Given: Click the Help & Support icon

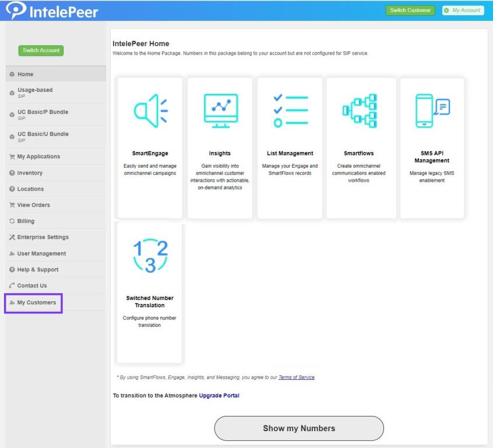Looking at the screenshot, I should (12, 269).
